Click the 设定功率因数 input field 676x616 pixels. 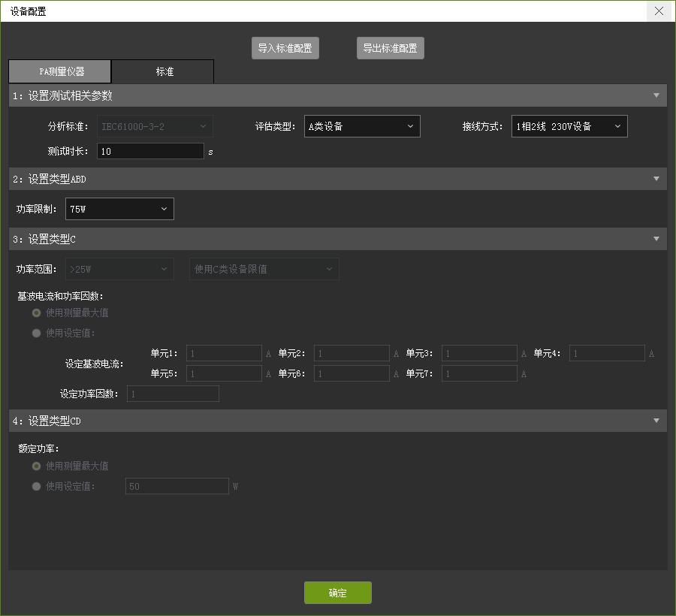click(173, 394)
